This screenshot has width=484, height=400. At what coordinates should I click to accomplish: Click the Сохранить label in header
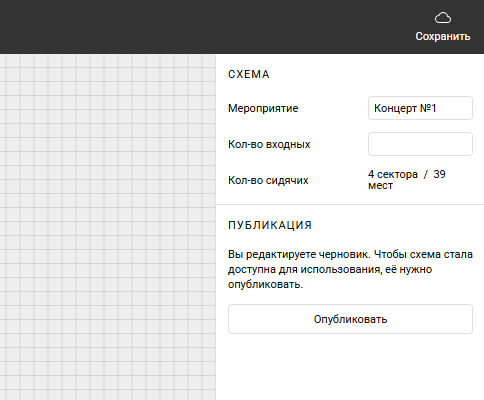pyautogui.click(x=443, y=36)
